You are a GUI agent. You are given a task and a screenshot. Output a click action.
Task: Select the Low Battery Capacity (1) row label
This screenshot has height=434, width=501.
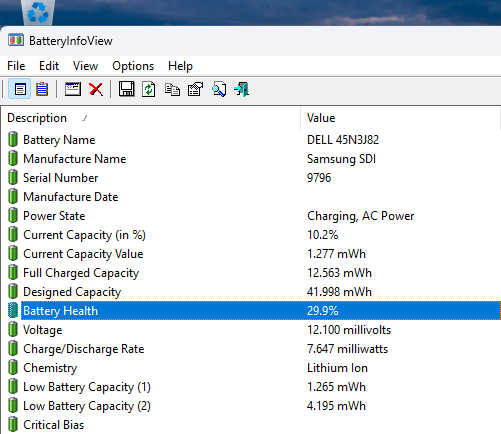pos(87,387)
